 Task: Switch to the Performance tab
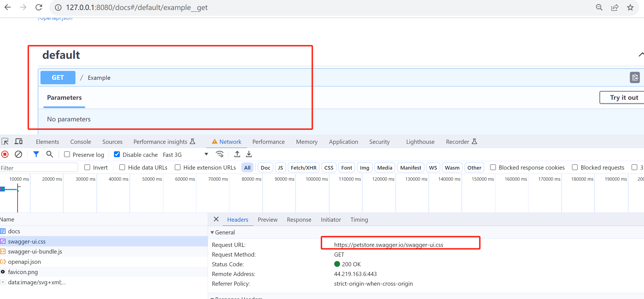[x=268, y=142]
